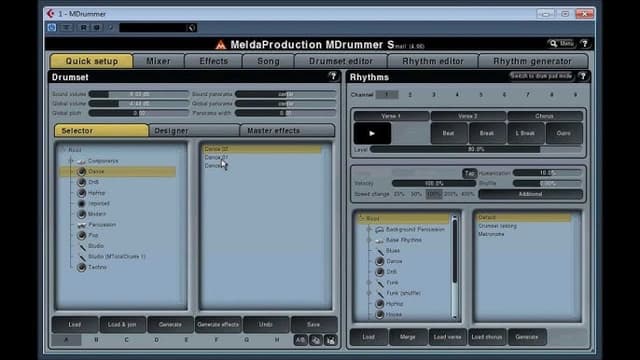
Task: Select preset slot A
Action: 67,340
